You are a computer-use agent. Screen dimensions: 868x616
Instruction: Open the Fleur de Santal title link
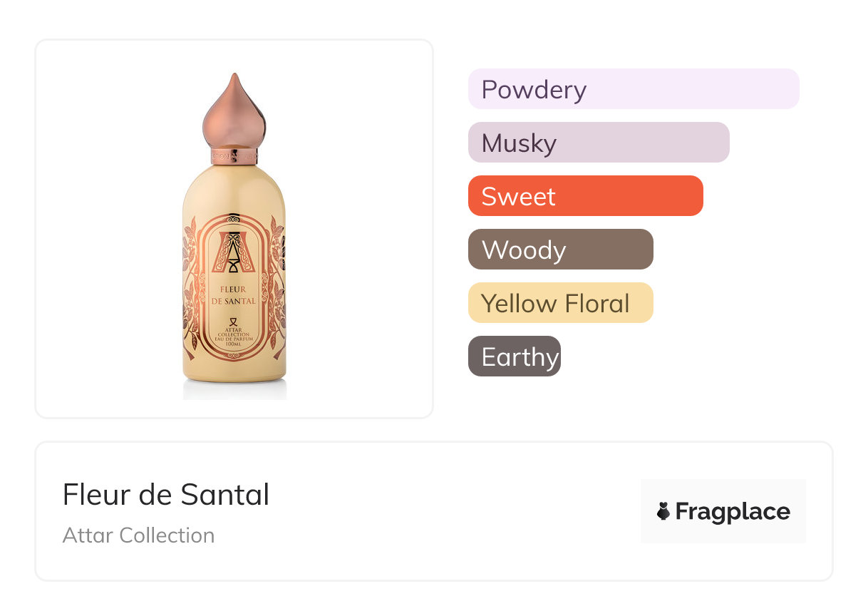tap(166, 495)
